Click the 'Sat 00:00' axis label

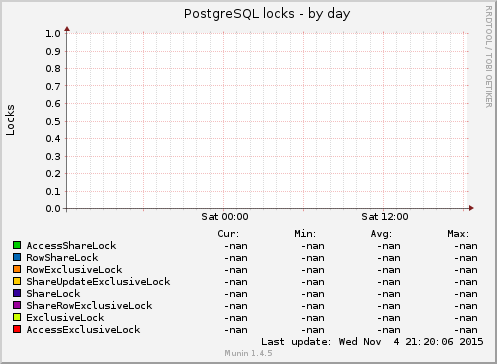225,217
